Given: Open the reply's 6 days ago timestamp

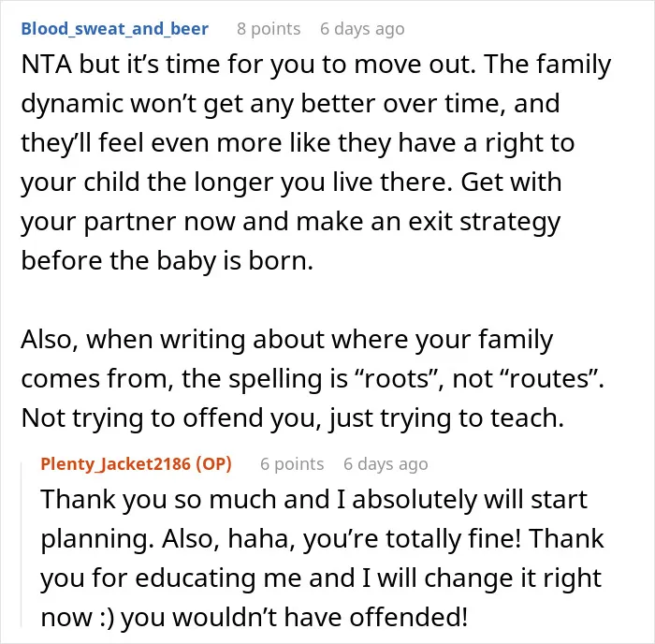Looking at the screenshot, I should [386, 464].
